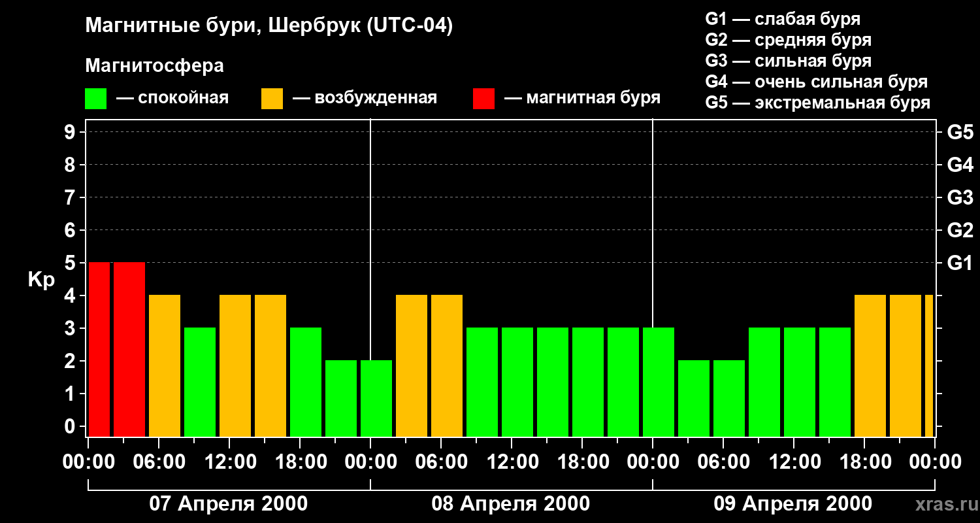
Task: Click the '00:00' label starting 07 April
Action: (88, 462)
